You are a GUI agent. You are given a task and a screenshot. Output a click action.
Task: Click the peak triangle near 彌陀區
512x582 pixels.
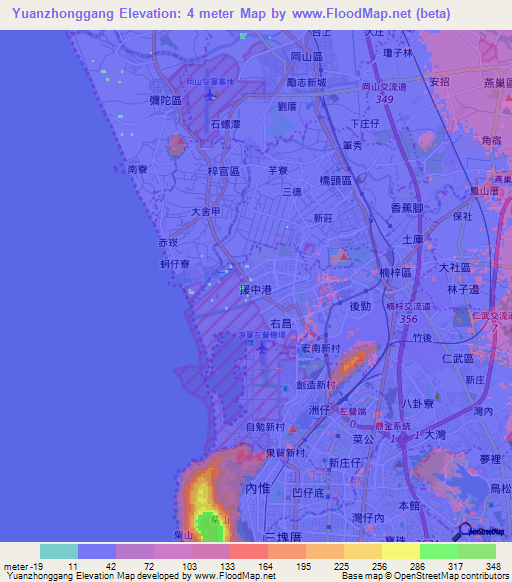pyautogui.click(x=180, y=141)
